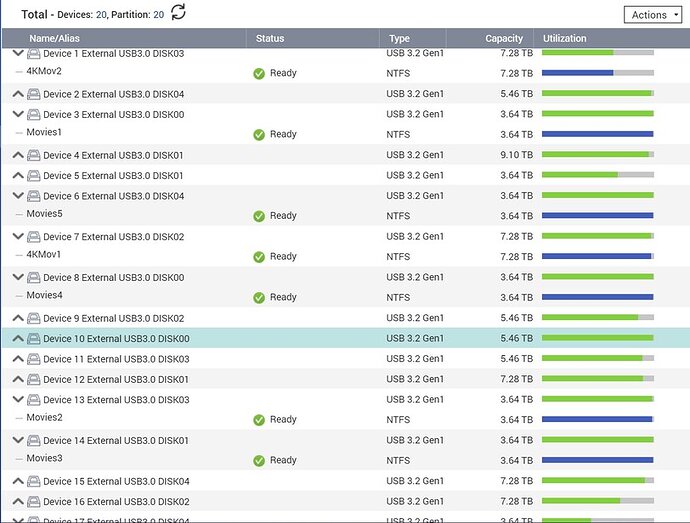Expand Device 4 External USB3.0 DISK01
Viewport: 690px width, 523px height.
[18, 155]
